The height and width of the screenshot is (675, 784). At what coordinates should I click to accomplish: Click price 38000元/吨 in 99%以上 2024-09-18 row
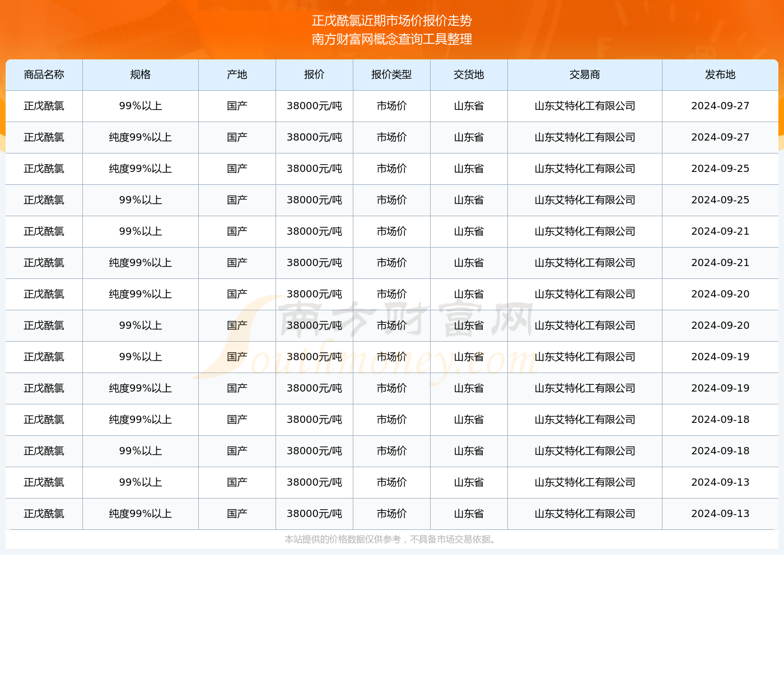315,451
